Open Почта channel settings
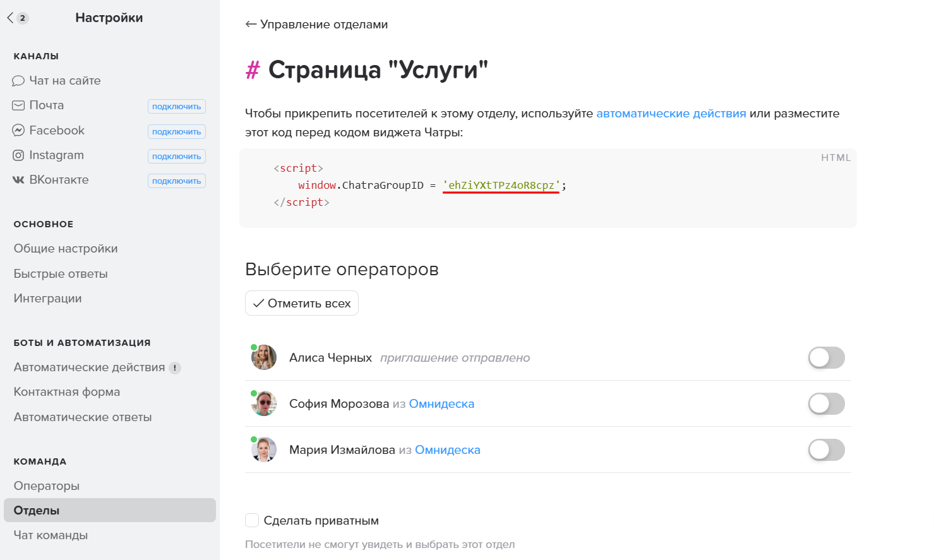 [x=47, y=105]
